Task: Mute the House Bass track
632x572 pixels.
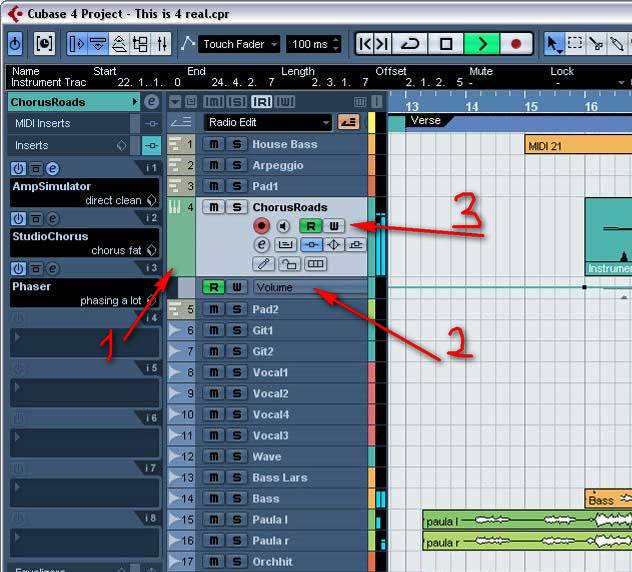Action: (213, 144)
